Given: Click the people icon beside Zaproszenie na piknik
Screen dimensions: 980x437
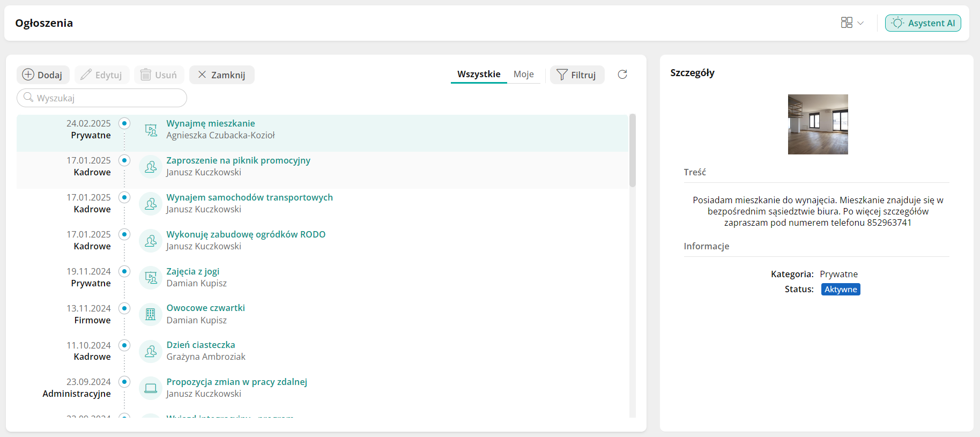Looking at the screenshot, I should pos(151,167).
